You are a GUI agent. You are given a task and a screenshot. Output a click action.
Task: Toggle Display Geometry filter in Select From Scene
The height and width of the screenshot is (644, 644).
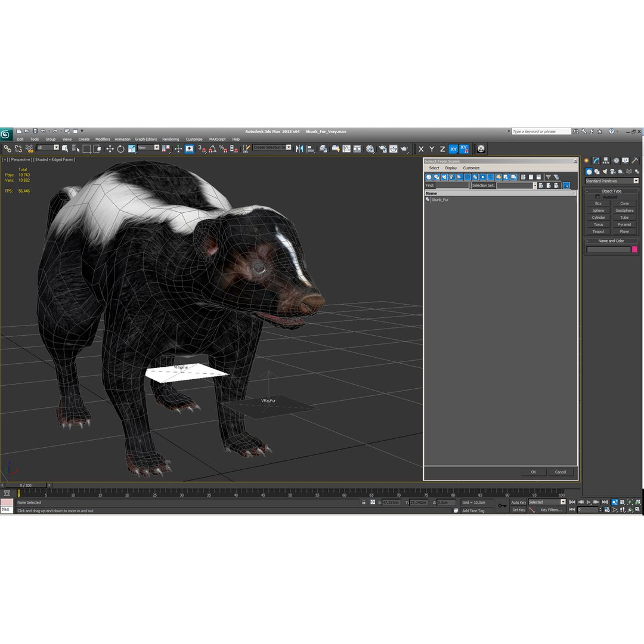point(429,177)
